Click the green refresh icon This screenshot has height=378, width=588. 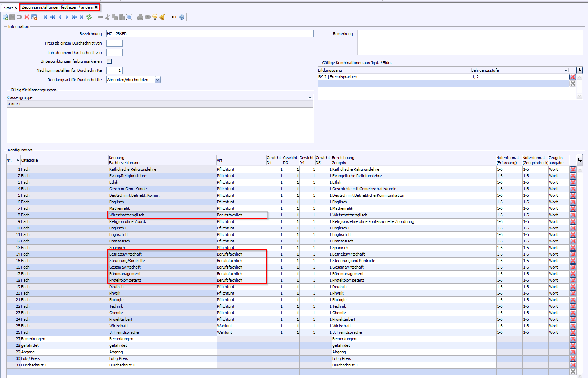(x=89, y=17)
